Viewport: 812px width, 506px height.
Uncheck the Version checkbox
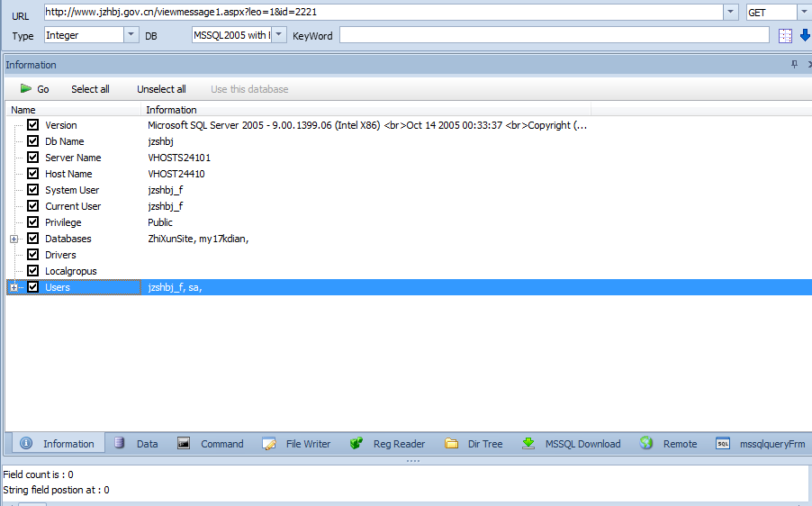coord(33,125)
